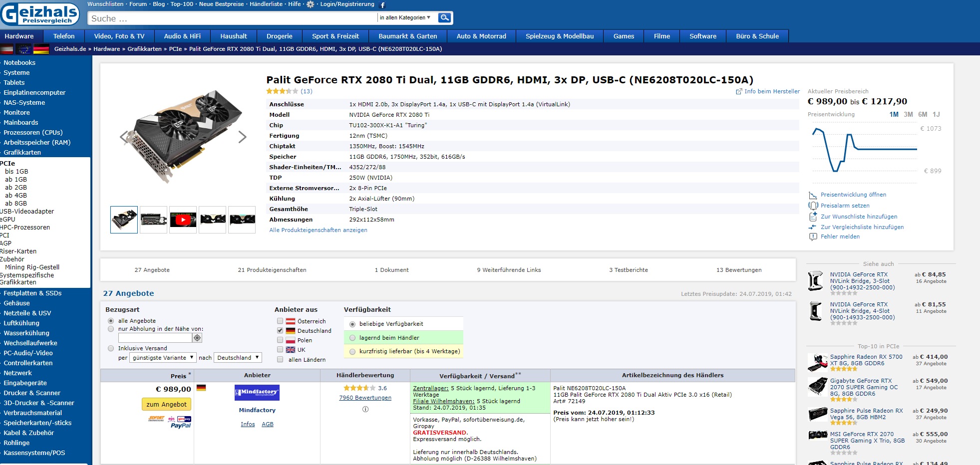This screenshot has width=980, height=465.
Task: Click NVLink Bridge 3-Slot product image
Action: (x=816, y=281)
